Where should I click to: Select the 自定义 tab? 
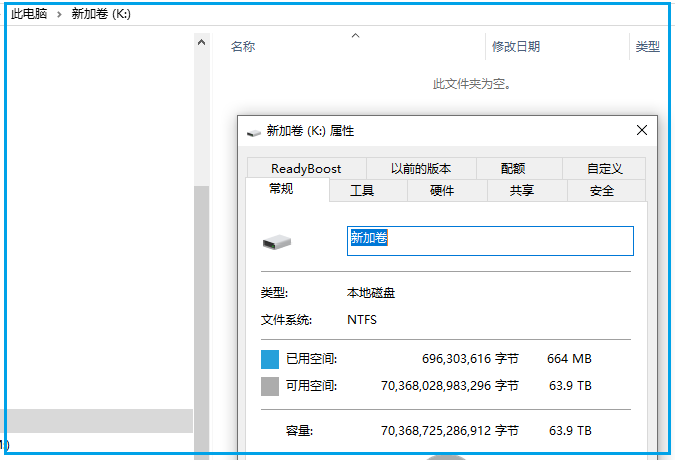[604, 169]
